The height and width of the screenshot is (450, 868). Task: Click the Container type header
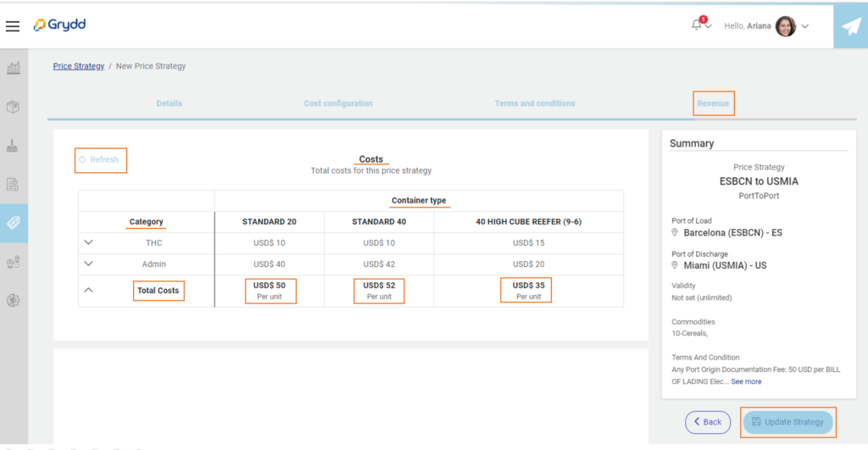click(419, 200)
